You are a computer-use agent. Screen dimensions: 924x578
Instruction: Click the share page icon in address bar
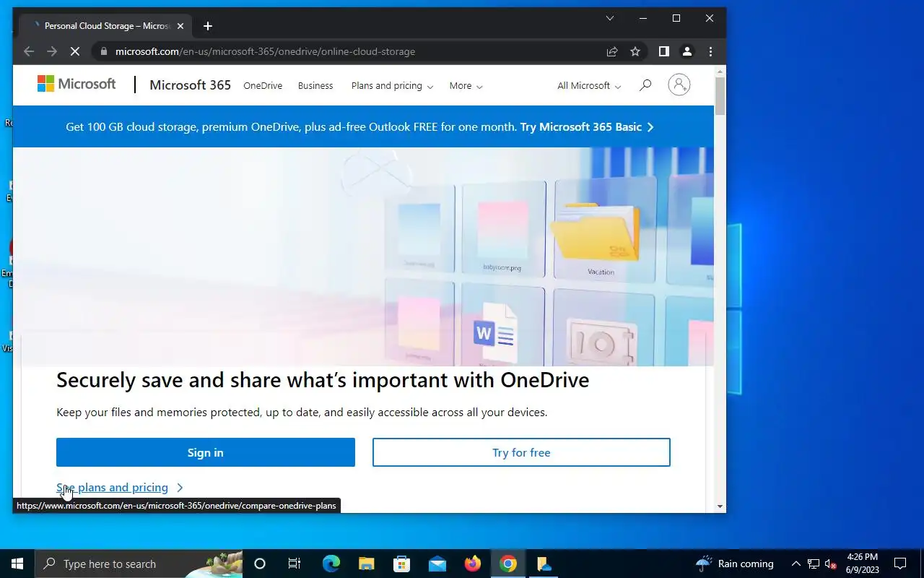tap(612, 51)
